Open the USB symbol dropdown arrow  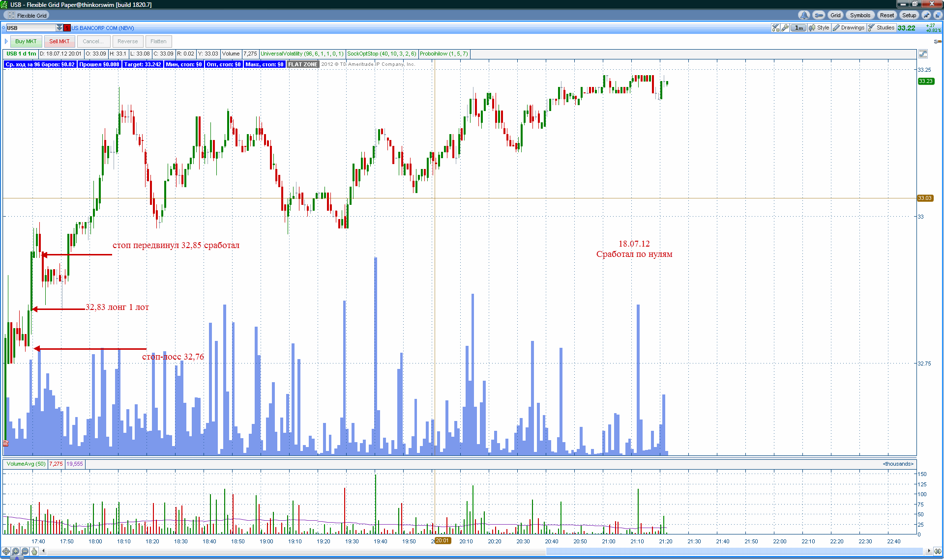pyautogui.click(x=59, y=28)
